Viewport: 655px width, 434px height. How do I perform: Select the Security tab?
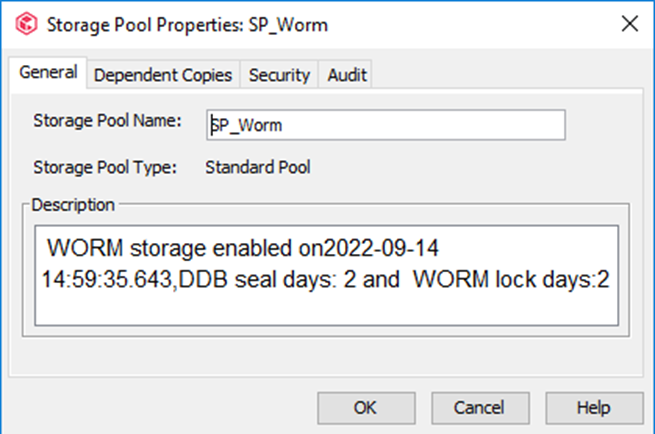279,74
